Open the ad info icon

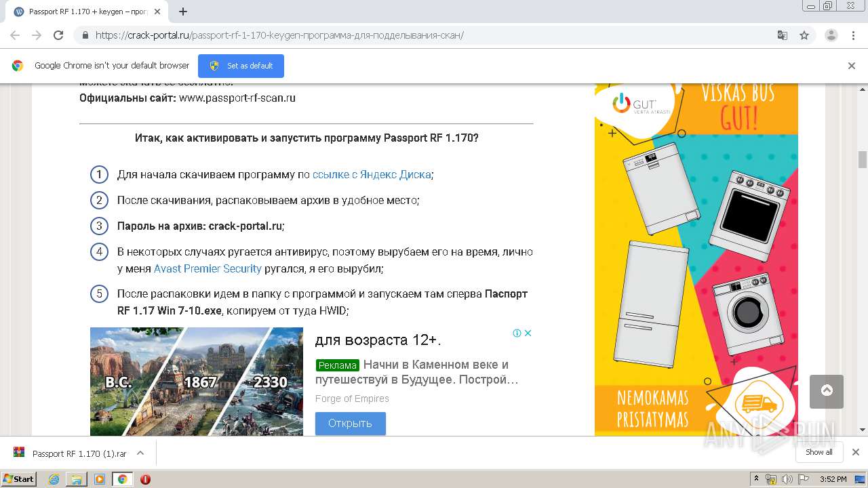click(x=517, y=333)
